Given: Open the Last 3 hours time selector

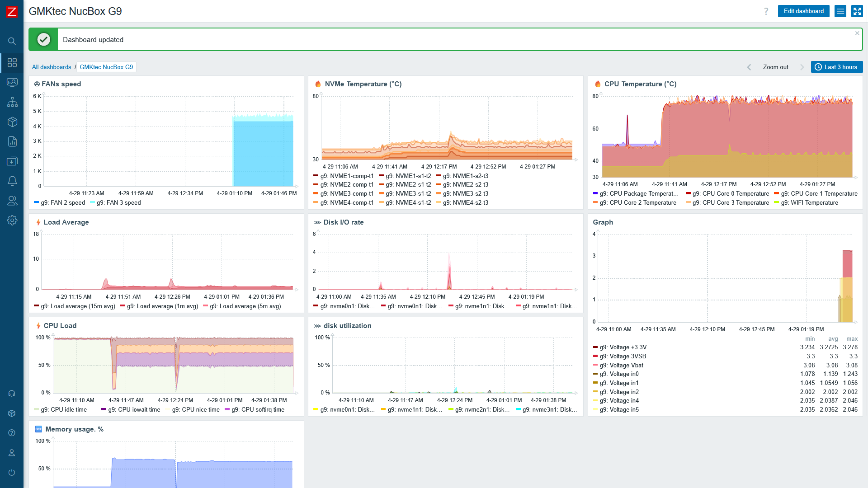Looking at the screenshot, I should 836,67.
